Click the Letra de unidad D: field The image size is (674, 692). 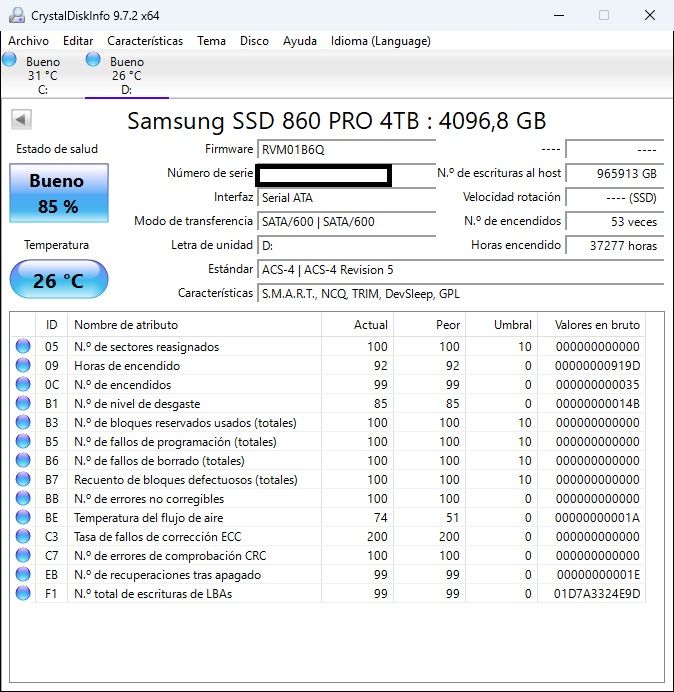(x=346, y=245)
